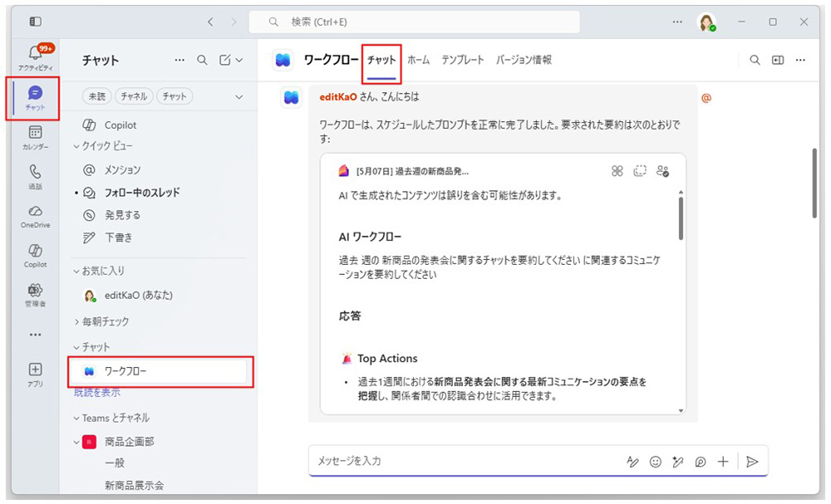The image size is (831, 504).
Task: Go back with the left arrow
Action: click(210, 22)
